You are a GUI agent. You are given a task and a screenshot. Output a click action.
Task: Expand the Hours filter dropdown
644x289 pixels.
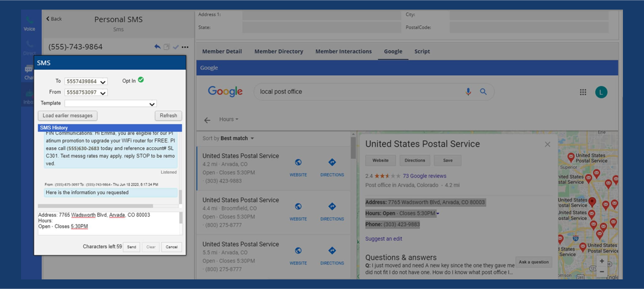click(x=229, y=120)
